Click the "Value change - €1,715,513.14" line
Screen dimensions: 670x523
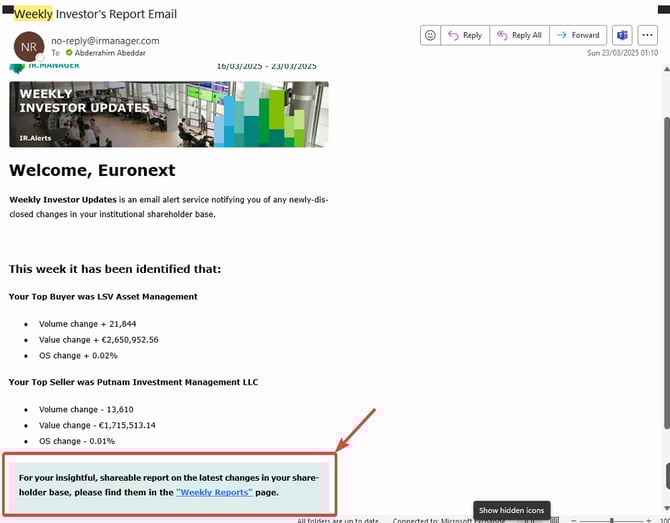tap(97, 425)
